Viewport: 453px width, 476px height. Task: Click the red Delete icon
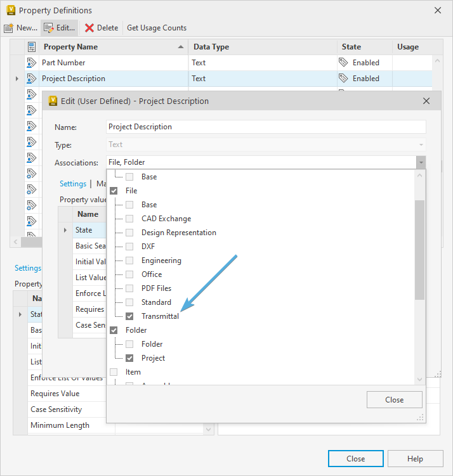pos(89,28)
